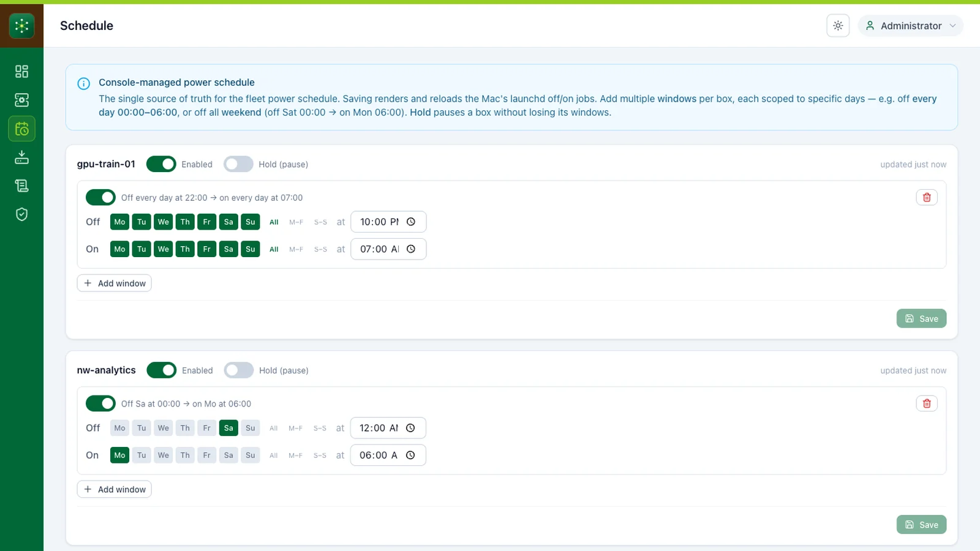The image size is (980, 551).
Task: Deselect Mo in gpu-train-01 Off days
Action: tap(119, 222)
